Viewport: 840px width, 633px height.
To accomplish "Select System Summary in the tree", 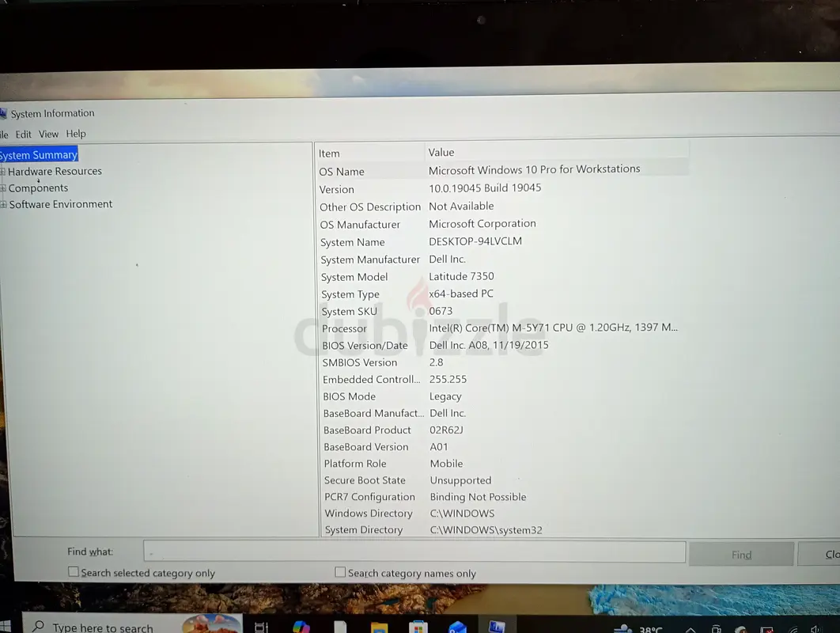I will point(39,155).
